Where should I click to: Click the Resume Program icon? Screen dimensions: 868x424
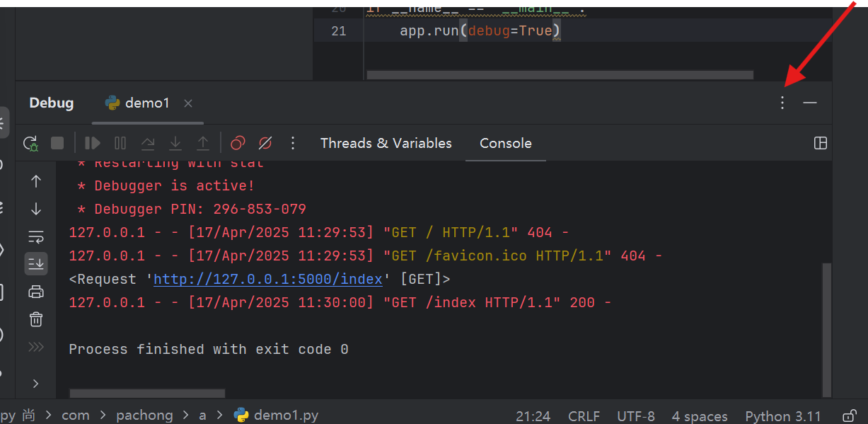(x=92, y=143)
